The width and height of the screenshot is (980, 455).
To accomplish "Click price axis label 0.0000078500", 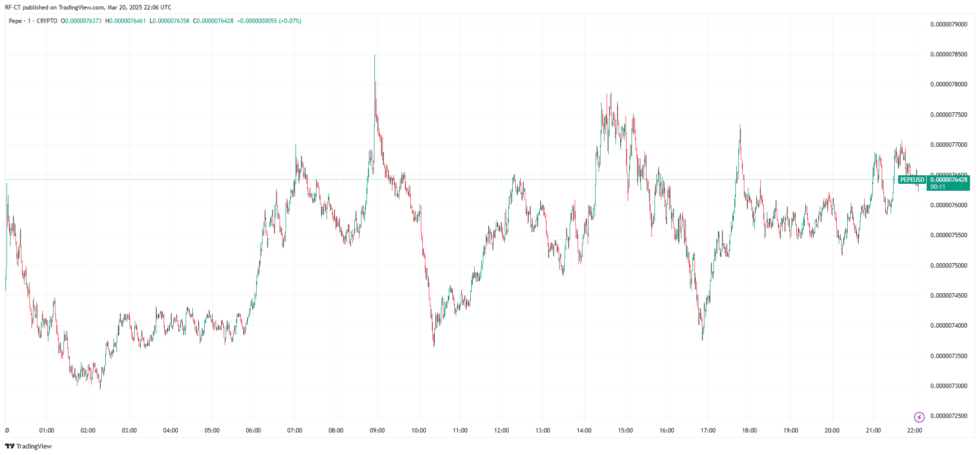I will (x=949, y=54).
